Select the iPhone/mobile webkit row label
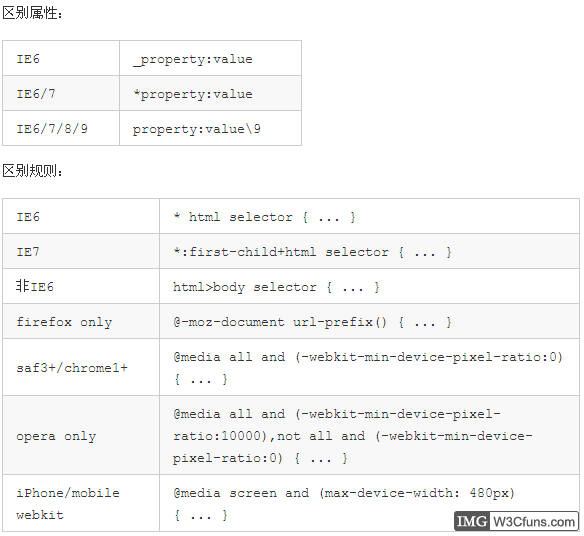 click(68, 504)
